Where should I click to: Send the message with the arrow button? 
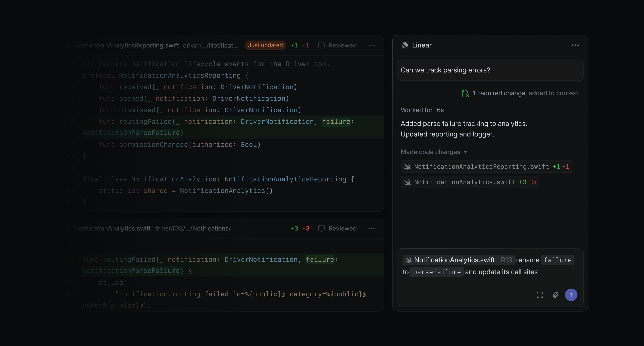[x=571, y=295]
